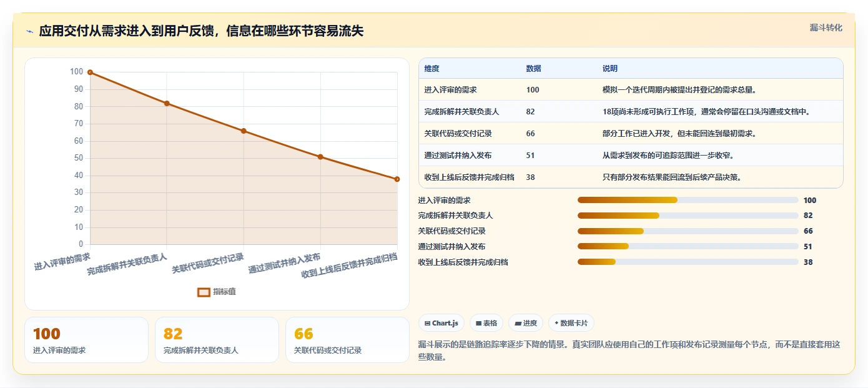Screen dimensions: 868x388
Task: Select the 进度 chip
Action: 526,323
